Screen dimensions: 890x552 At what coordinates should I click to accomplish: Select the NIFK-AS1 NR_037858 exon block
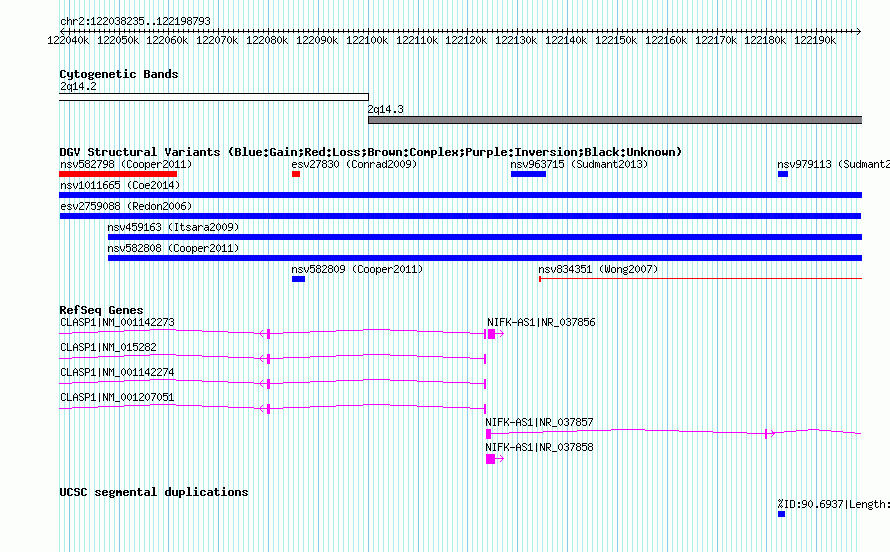tap(490, 459)
